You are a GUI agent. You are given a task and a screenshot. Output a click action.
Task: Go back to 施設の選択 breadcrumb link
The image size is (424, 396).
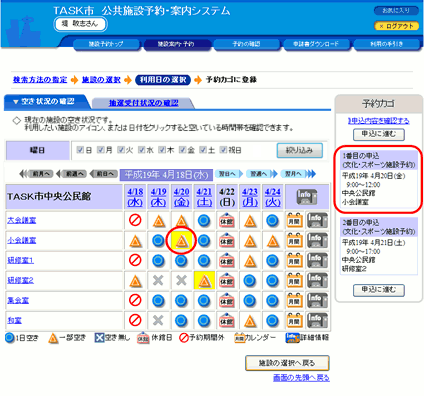click(x=101, y=80)
